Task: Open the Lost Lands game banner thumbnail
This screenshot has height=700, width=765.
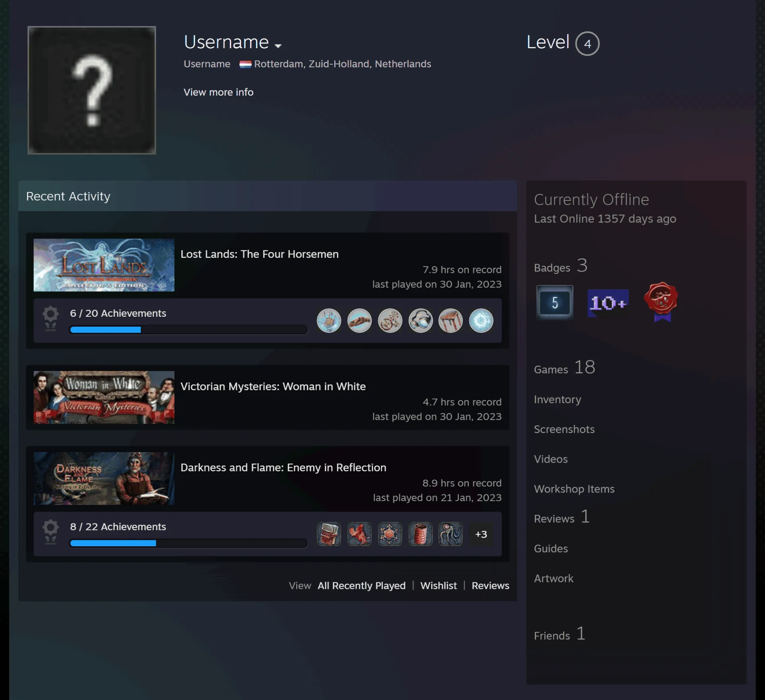Action: point(104,265)
